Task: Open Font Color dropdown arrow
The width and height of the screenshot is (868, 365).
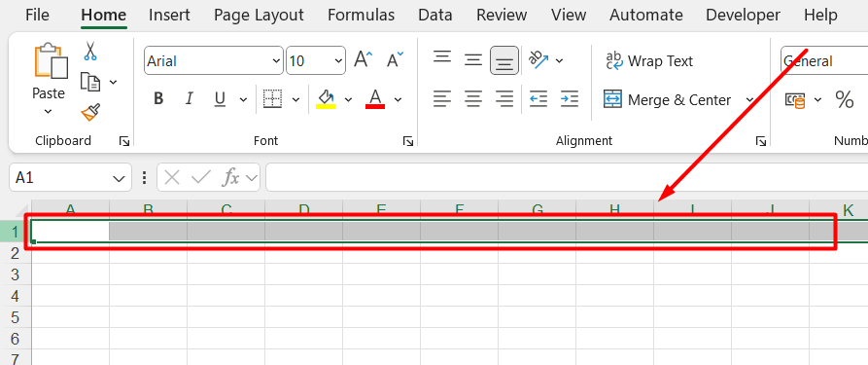Action: 398,100
